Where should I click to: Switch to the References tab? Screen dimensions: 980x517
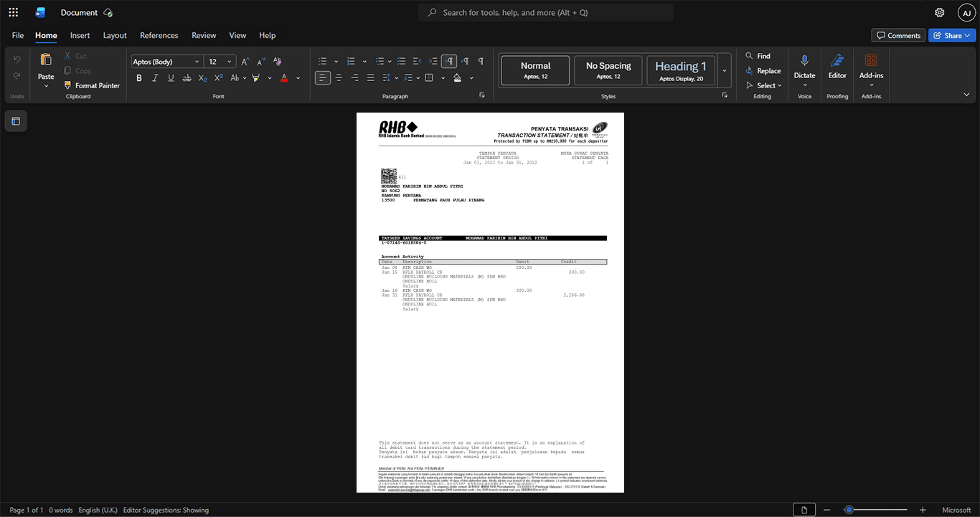pos(159,35)
